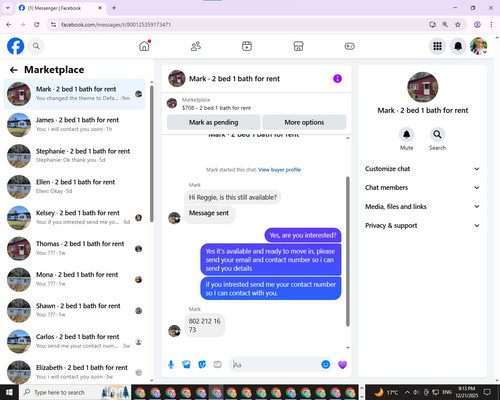Open the Chrome three-dot menu
This screenshot has height=400, width=500.
(491, 24)
